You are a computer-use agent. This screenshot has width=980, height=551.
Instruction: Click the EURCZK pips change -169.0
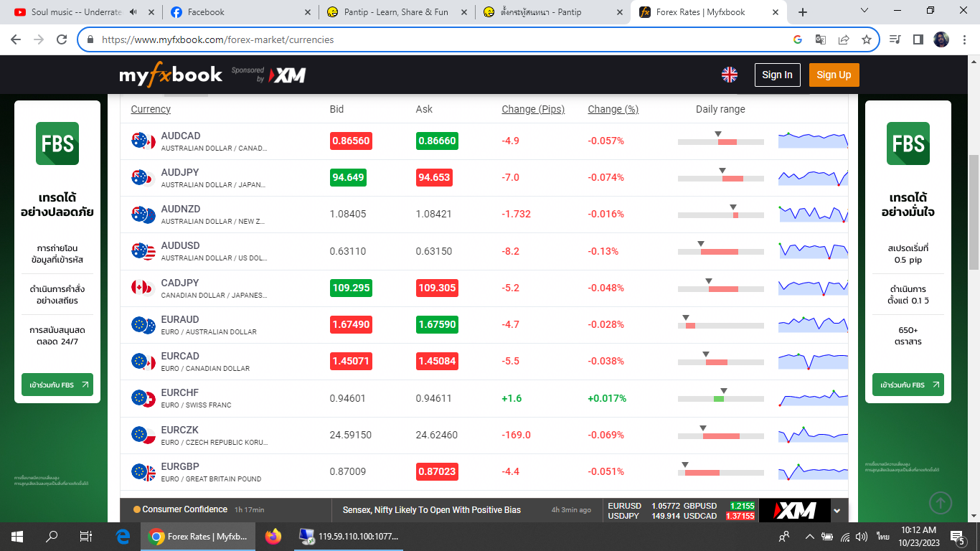point(517,435)
